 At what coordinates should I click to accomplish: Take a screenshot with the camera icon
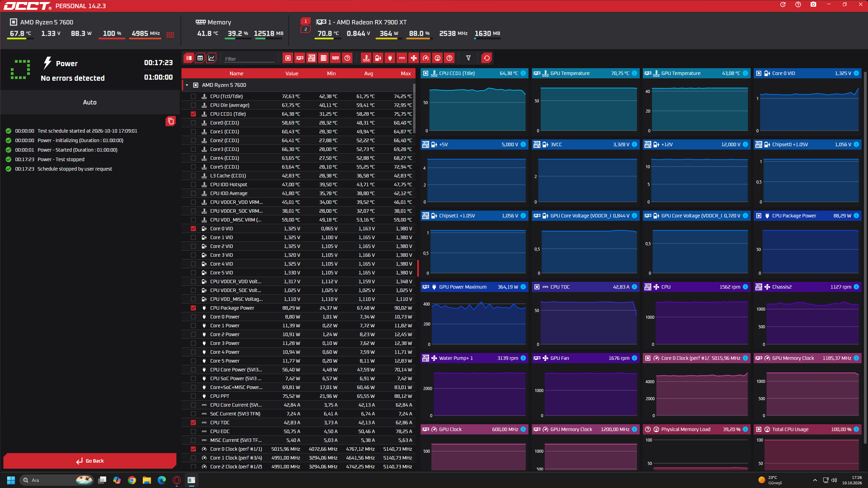(x=813, y=4)
